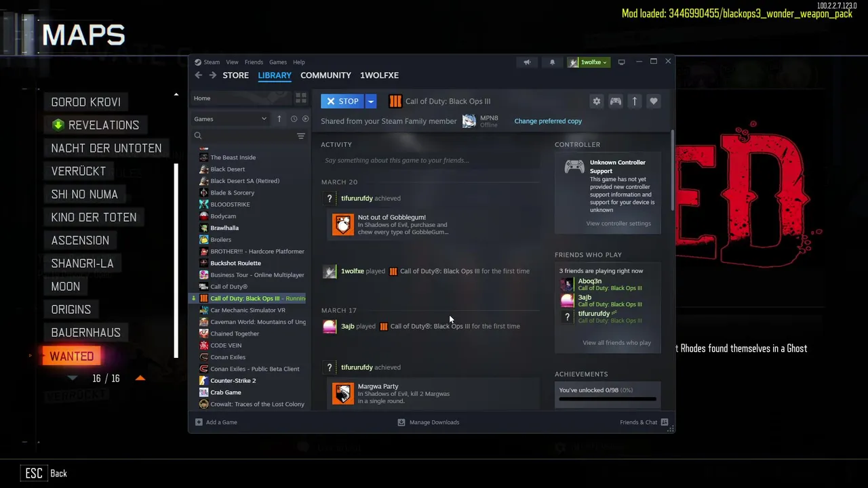868x488 pixels.
Task: Open the controller layout icon for the game
Action: click(616, 101)
